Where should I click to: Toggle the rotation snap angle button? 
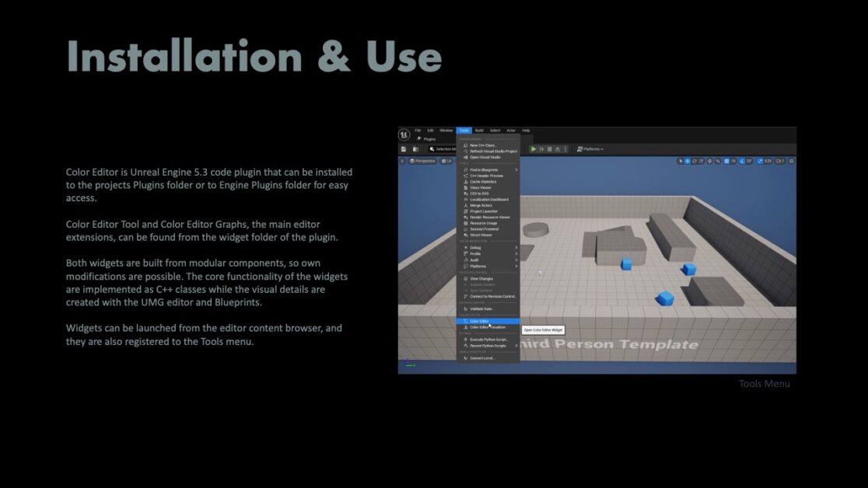(742, 161)
